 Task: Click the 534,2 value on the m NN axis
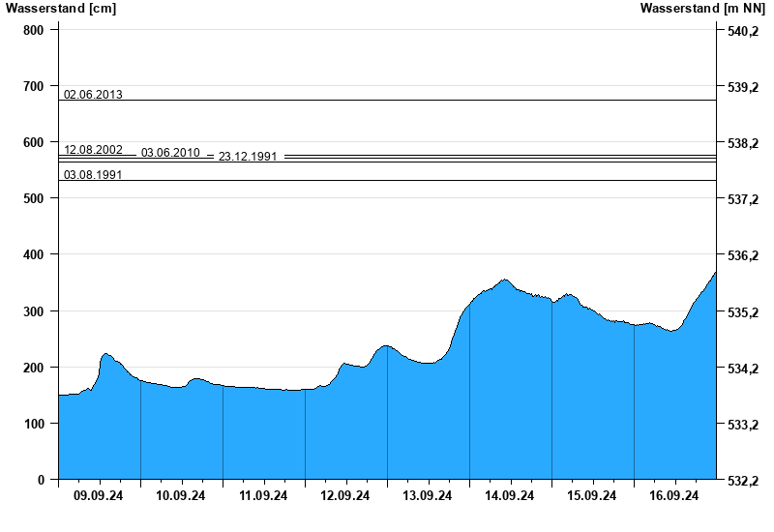click(x=743, y=369)
